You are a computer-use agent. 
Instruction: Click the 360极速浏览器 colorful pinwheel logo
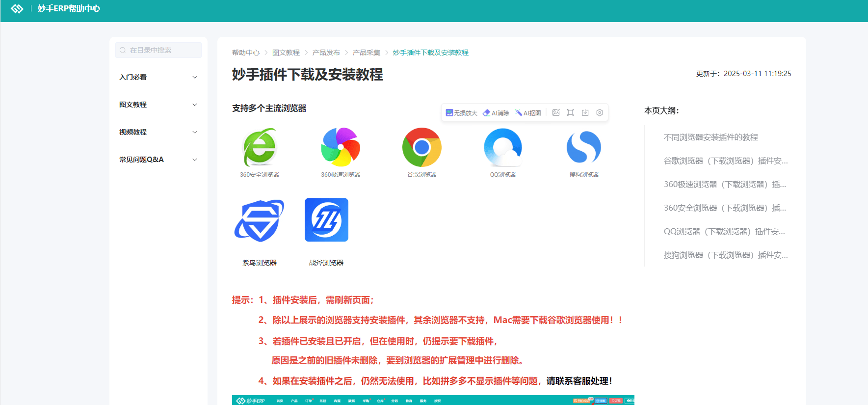pos(341,147)
